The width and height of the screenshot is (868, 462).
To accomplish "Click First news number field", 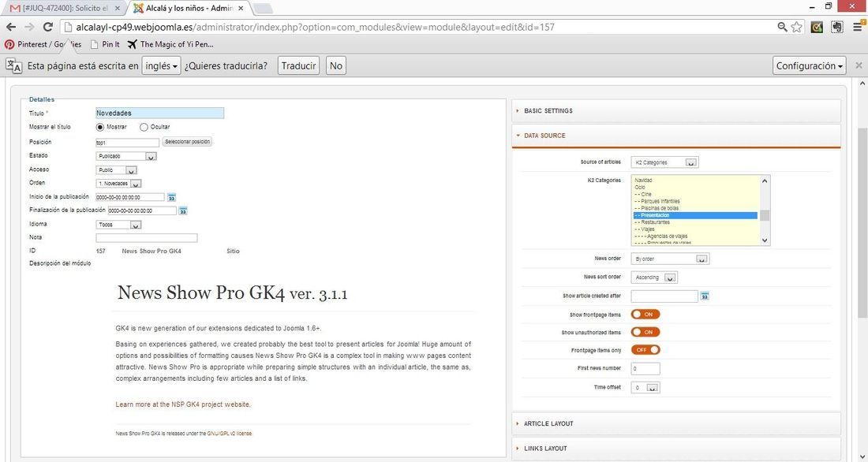I will point(645,368).
